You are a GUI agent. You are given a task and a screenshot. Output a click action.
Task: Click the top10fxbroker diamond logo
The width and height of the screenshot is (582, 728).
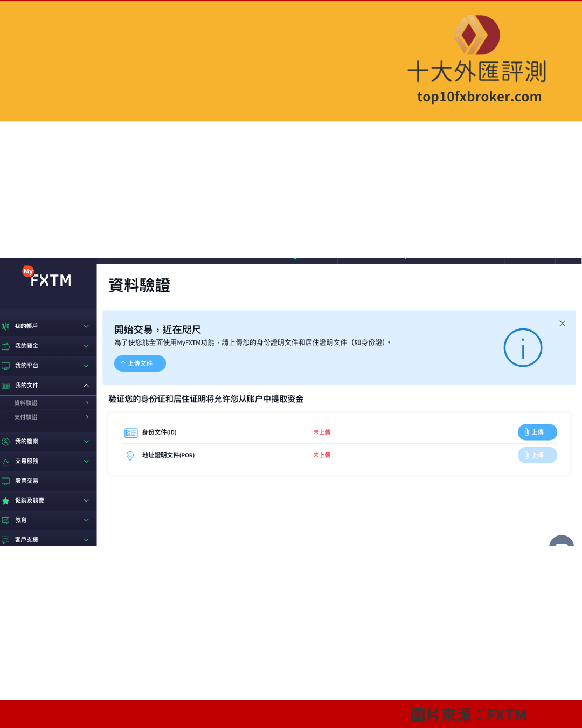[477, 35]
